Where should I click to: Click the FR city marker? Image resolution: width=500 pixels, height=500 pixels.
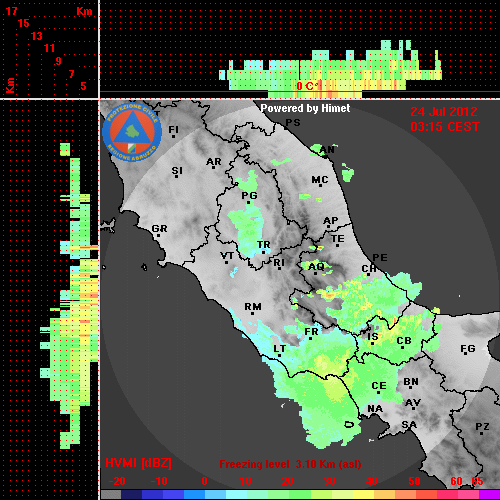[310, 339]
